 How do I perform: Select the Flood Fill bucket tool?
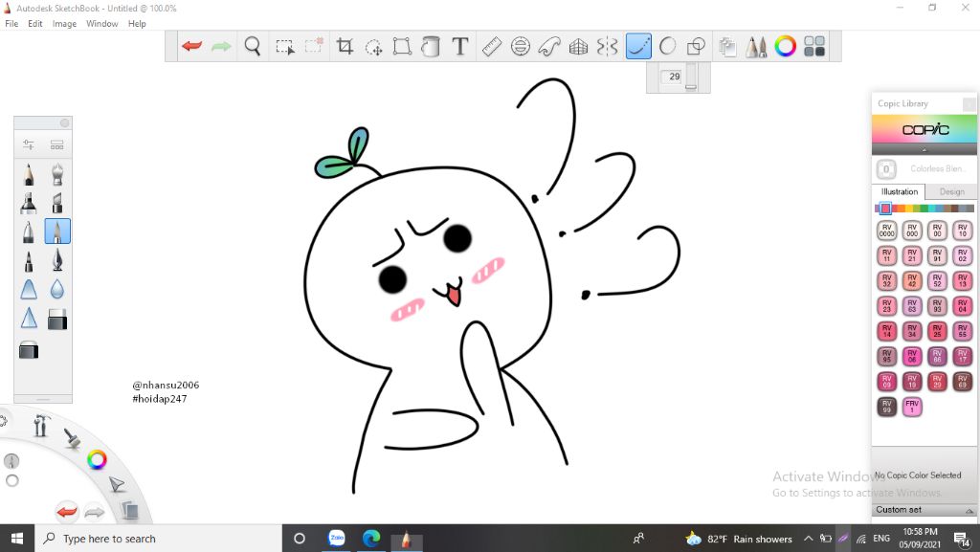pos(430,46)
